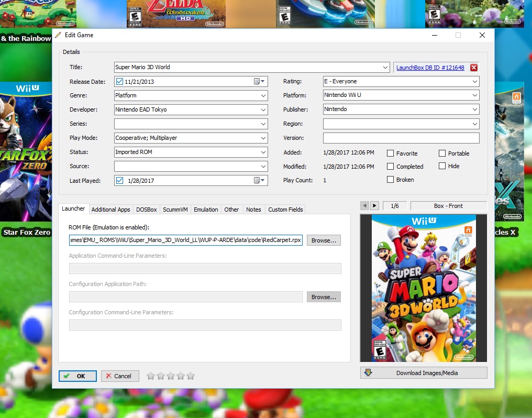Check the Hide checkbox
532x418 pixels.
tap(442, 166)
